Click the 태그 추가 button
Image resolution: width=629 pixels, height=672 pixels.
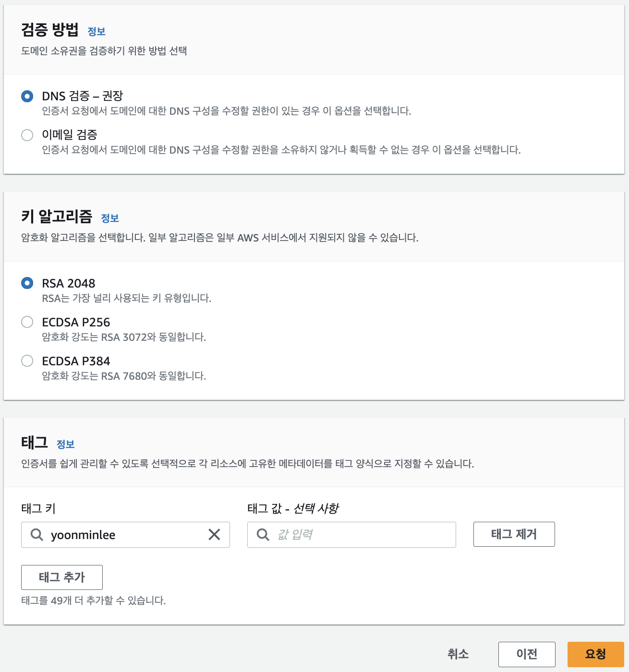(x=62, y=577)
